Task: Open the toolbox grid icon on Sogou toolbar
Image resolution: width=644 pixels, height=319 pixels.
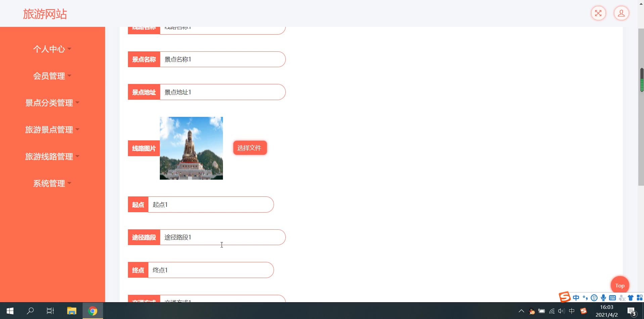Action: 640,298
